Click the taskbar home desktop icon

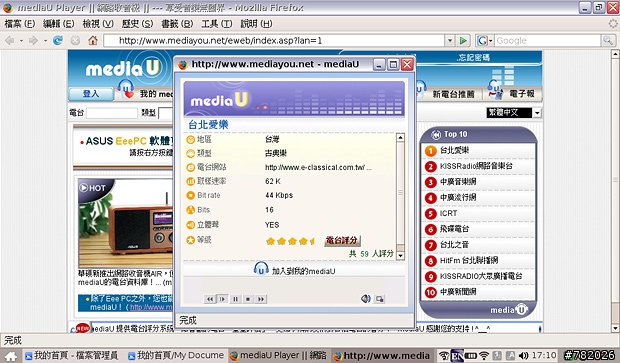click(11, 356)
